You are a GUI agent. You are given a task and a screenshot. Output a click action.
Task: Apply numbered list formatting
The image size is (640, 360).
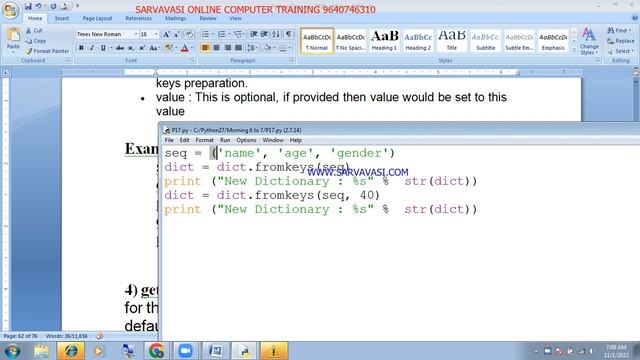[222, 34]
